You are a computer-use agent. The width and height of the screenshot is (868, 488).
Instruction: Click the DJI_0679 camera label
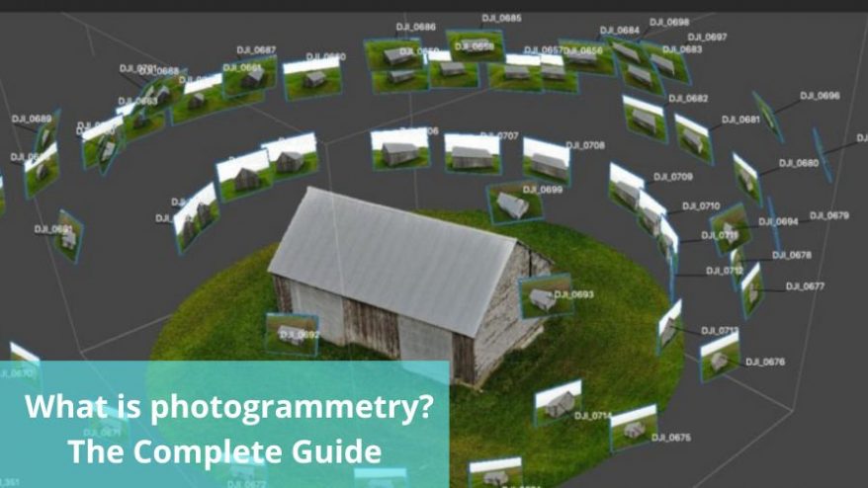click(x=829, y=215)
